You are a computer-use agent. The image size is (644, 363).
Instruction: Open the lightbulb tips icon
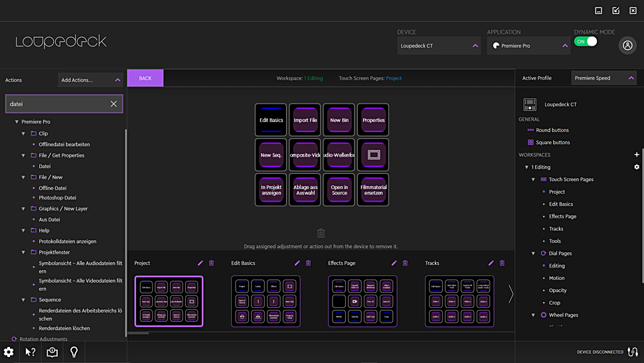click(74, 352)
